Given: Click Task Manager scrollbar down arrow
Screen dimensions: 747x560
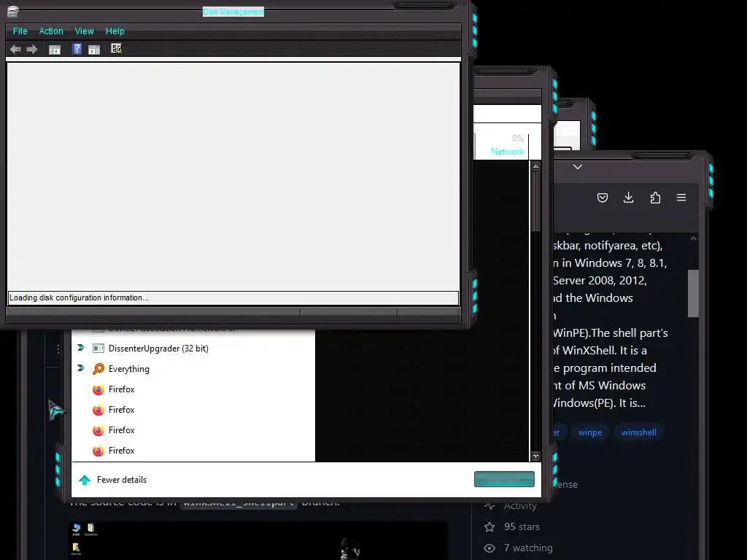Looking at the screenshot, I should pos(536,456).
